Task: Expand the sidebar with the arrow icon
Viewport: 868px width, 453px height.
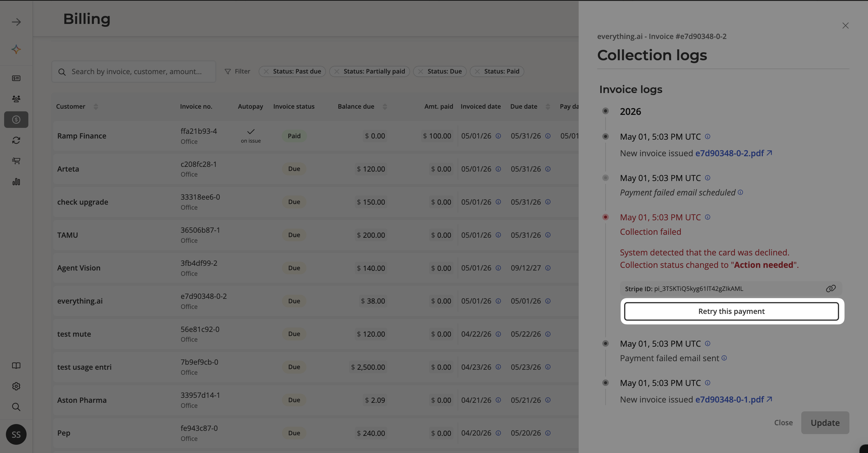Action: (x=16, y=22)
